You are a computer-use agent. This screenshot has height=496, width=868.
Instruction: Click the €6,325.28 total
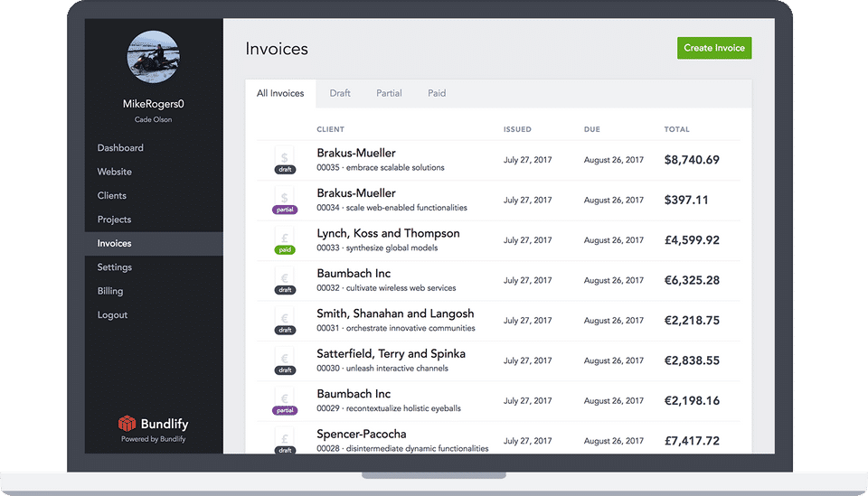692,281
